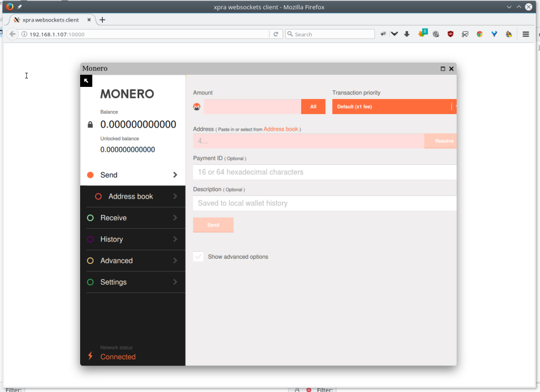The height and width of the screenshot is (392, 540).
Task: Click the pin icon in the title bar
Action: pyautogui.click(x=20, y=7)
